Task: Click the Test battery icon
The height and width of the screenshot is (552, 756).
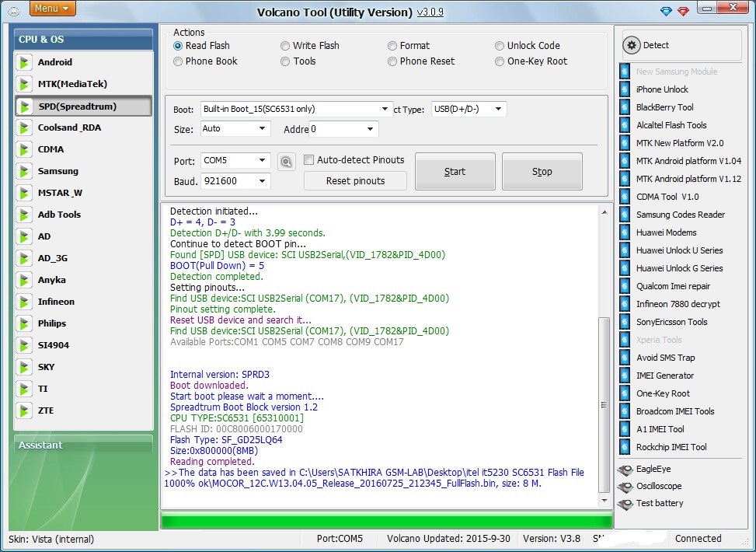Action: [625, 504]
